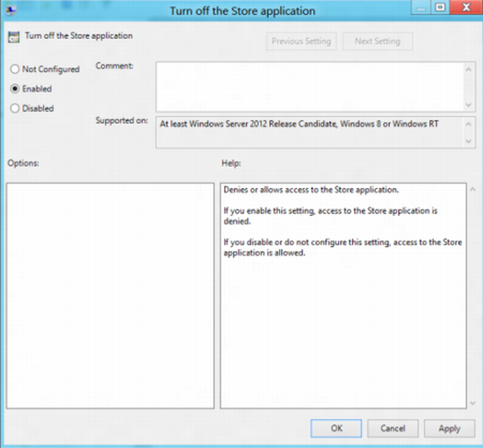
Task: Click inside the Comment text box
Action: 310,87
